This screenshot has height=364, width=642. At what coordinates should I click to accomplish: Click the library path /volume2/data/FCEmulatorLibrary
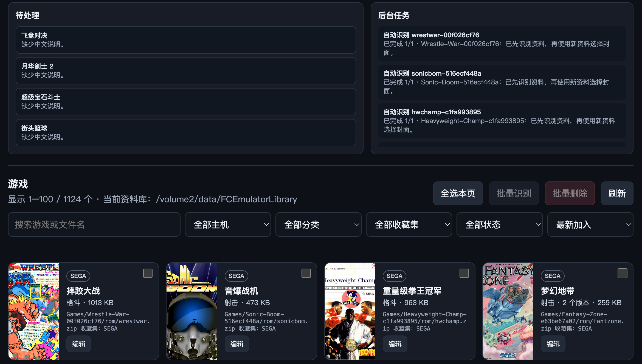coord(226,199)
